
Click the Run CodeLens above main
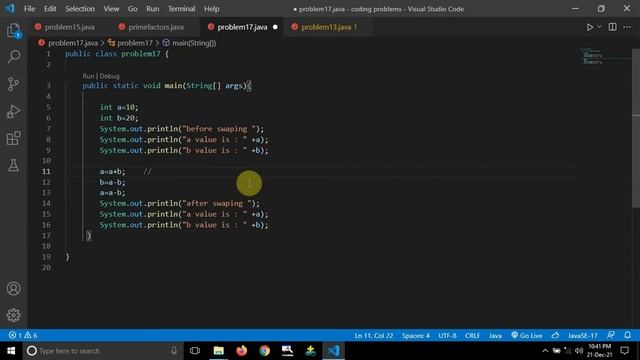point(88,76)
